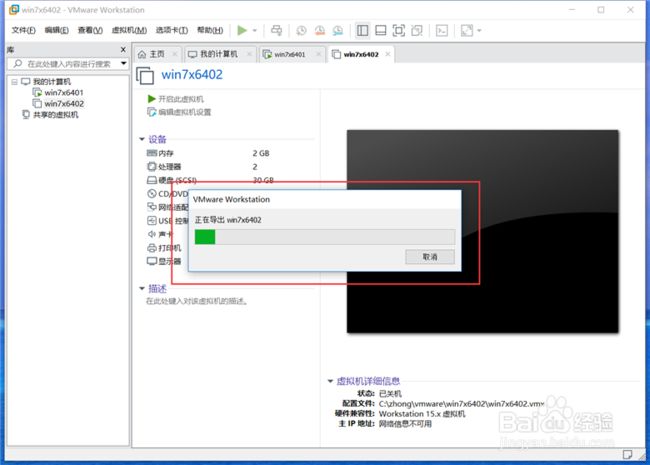Collapse the 虚拟机详细信息 section

tap(330, 381)
